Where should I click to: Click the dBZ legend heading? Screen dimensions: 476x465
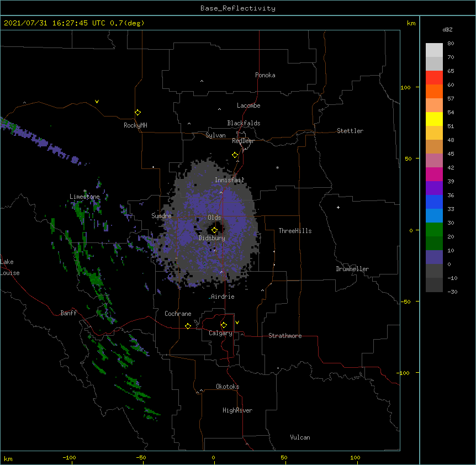click(x=447, y=29)
